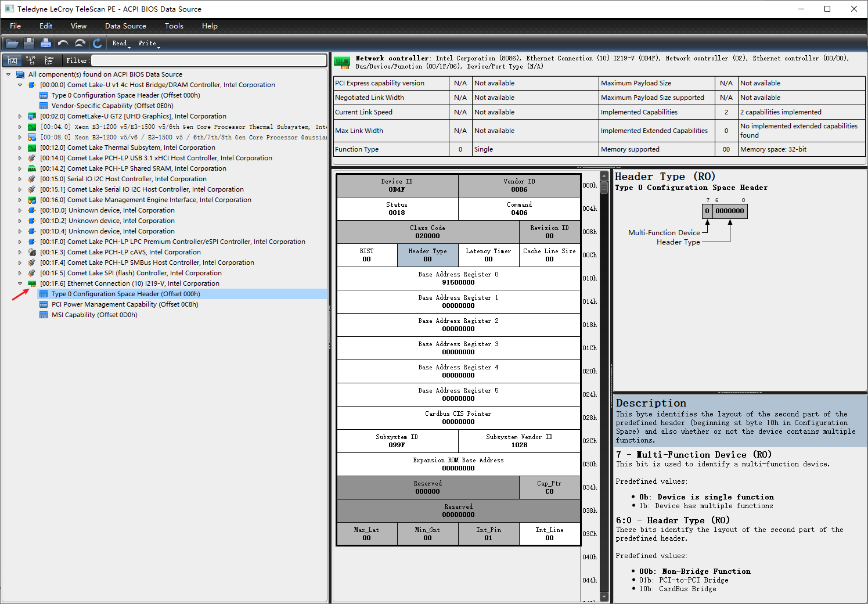
Task: Refresh the data source
Action: (98, 43)
